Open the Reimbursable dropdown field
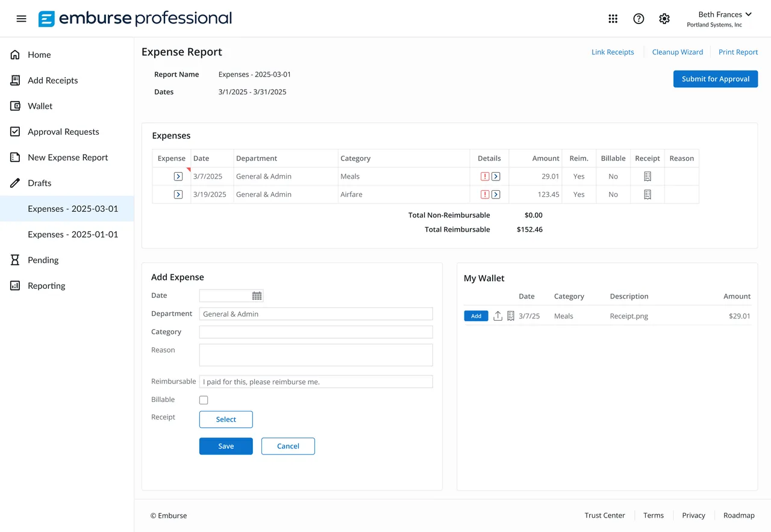The image size is (771, 532). click(x=316, y=382)
